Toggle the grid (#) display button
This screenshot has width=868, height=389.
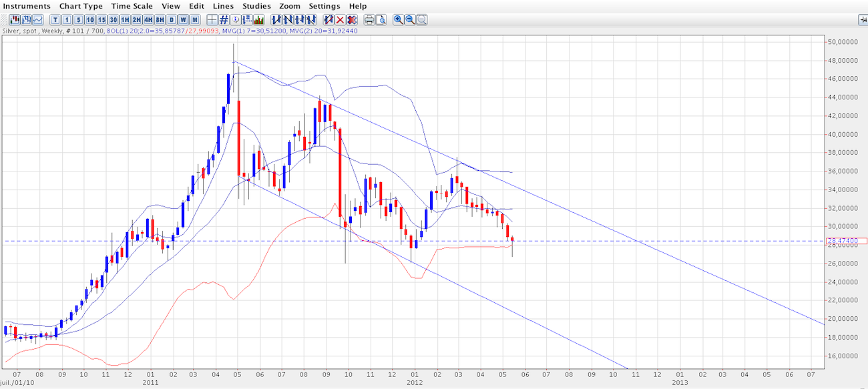pyautogui.click(x=224, y=20)
